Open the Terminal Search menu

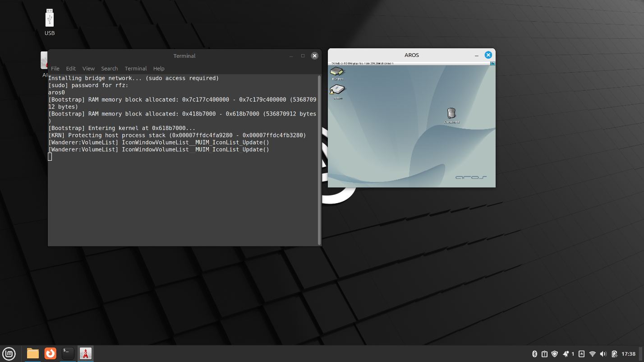(x=109, y=69)
